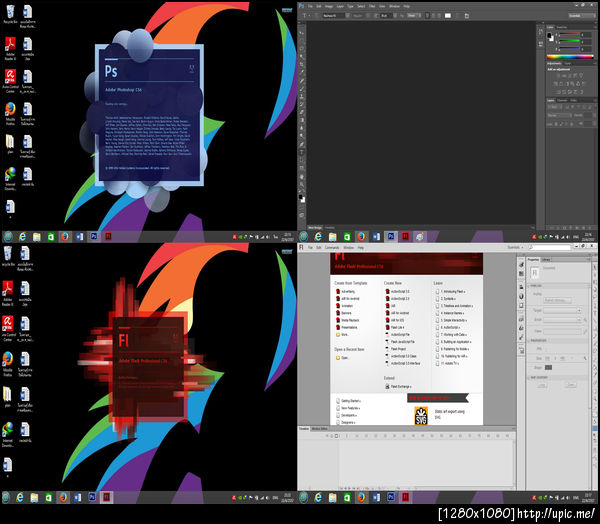Open the Filter menu in Photoshop

pyautogui.click(x=372, y=6)
